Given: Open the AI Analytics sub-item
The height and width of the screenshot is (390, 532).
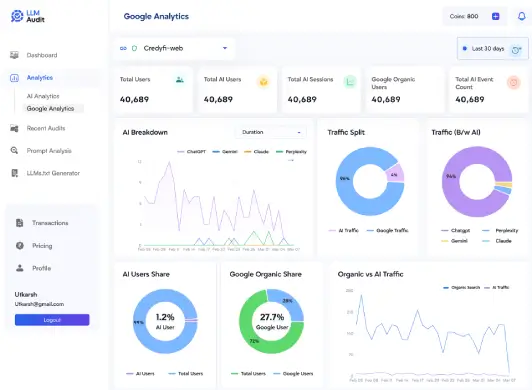Looking at the screenshot, I should tap(43, 96).
